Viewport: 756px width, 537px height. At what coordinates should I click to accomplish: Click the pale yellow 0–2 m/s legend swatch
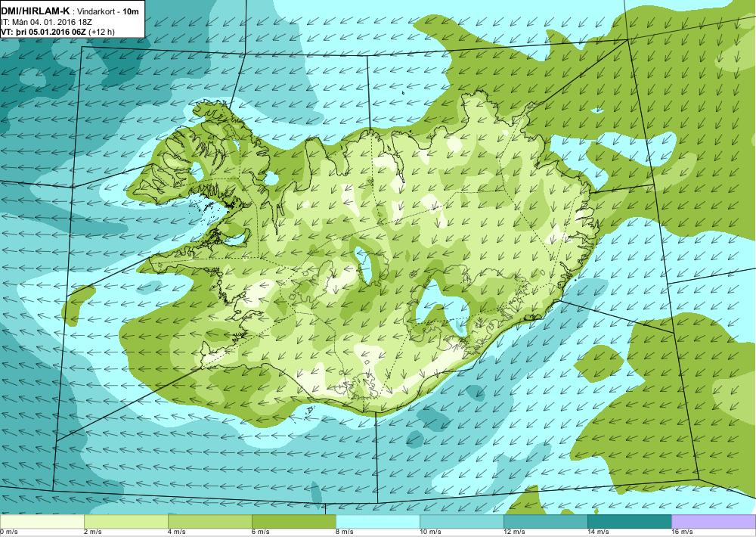point(42,521)
